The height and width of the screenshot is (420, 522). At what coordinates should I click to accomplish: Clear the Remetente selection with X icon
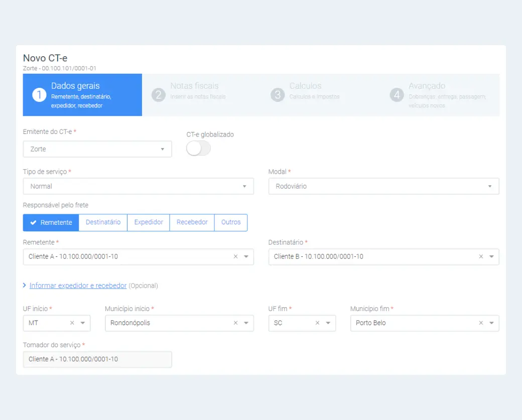pyautogui.click(x=235, y=256)
